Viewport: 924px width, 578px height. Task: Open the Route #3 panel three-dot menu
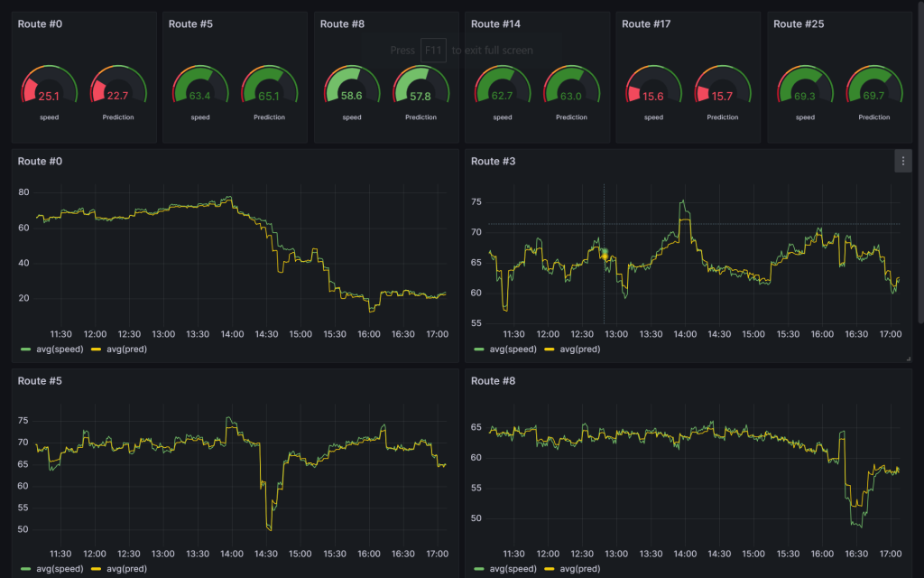point(902,161)
